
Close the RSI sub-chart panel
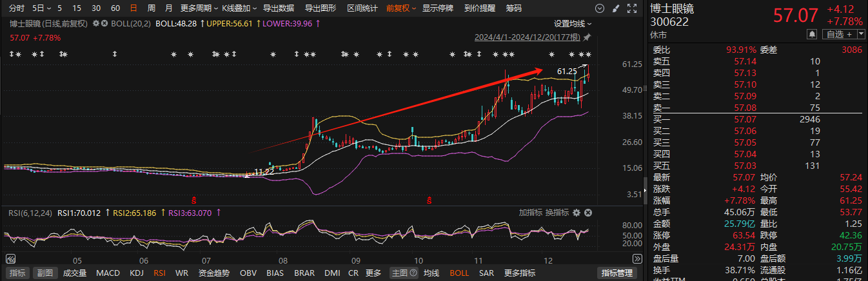click(x=587, y=213)
